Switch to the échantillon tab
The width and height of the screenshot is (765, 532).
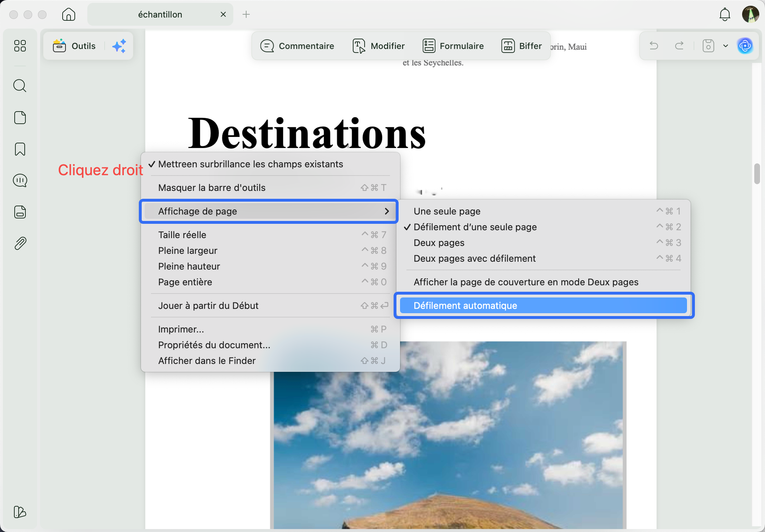160,14
